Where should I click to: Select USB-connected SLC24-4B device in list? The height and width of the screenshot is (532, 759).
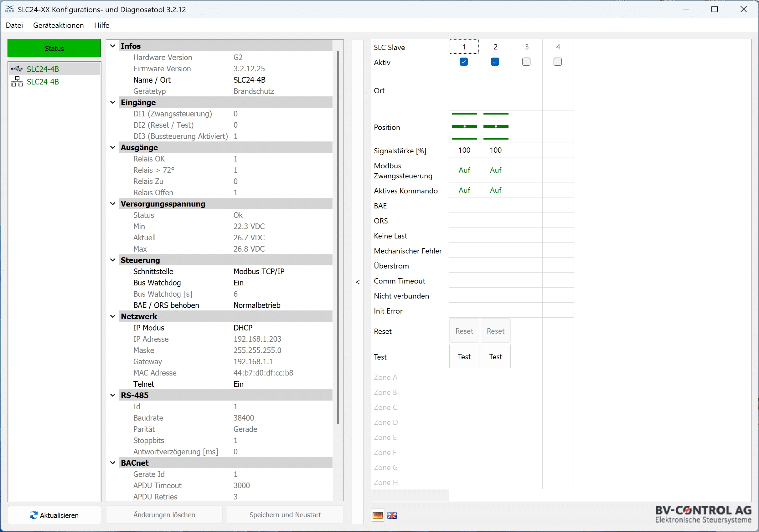(x=54, y=69)
